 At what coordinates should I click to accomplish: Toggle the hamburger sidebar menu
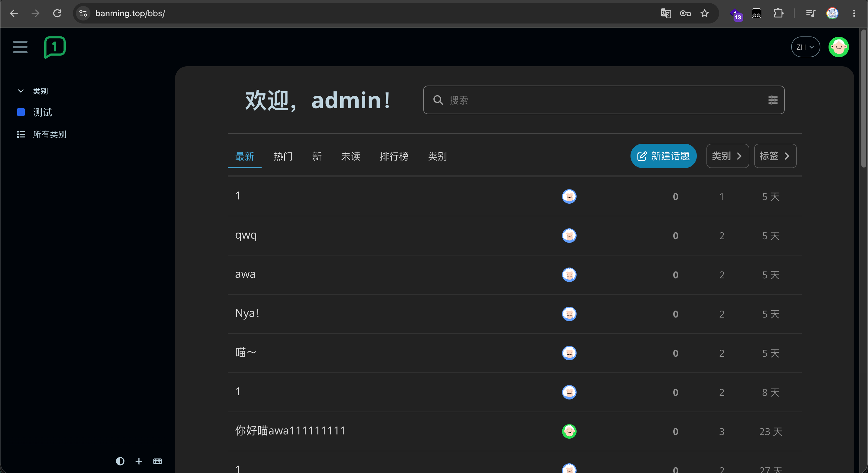(20, 47)
